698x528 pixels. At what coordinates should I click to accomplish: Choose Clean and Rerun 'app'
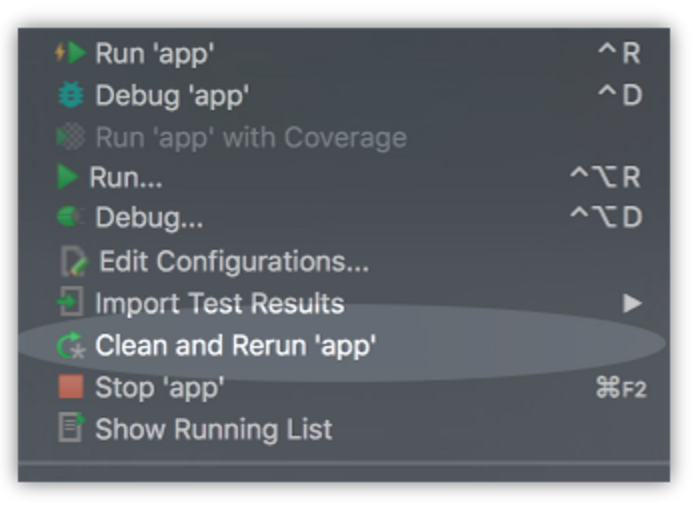[235, 346]
